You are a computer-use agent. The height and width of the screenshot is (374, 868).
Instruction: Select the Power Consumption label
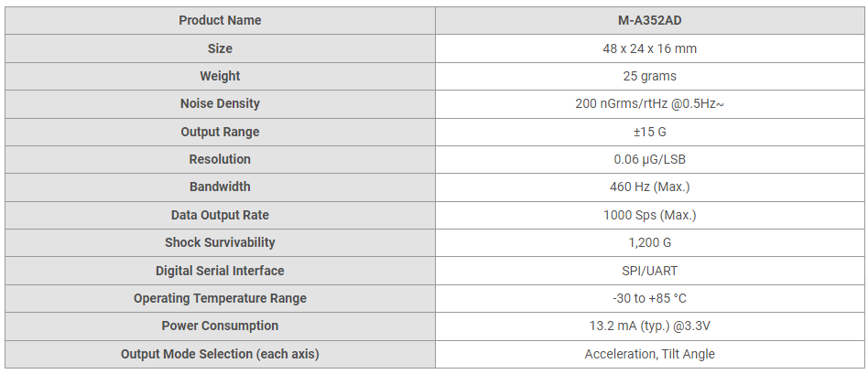[x=220, y=326]
